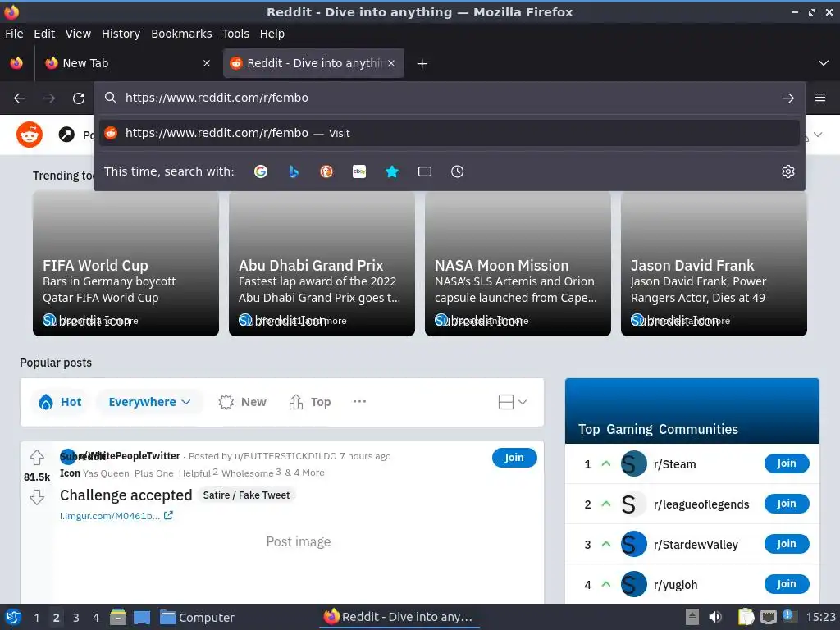Close the Reddit tab
The width and height of the screenshot is (840, 630).
pyautogui.click(x=391, y=63)
